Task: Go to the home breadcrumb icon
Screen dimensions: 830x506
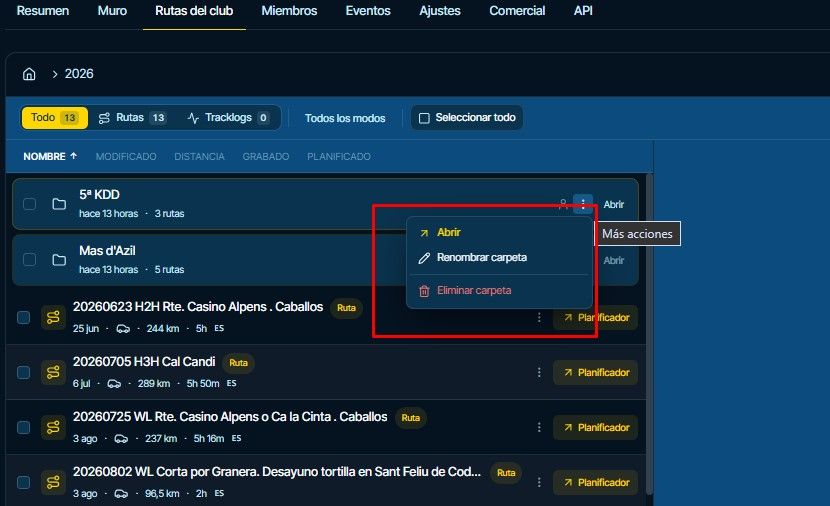Action: [29, 74]
